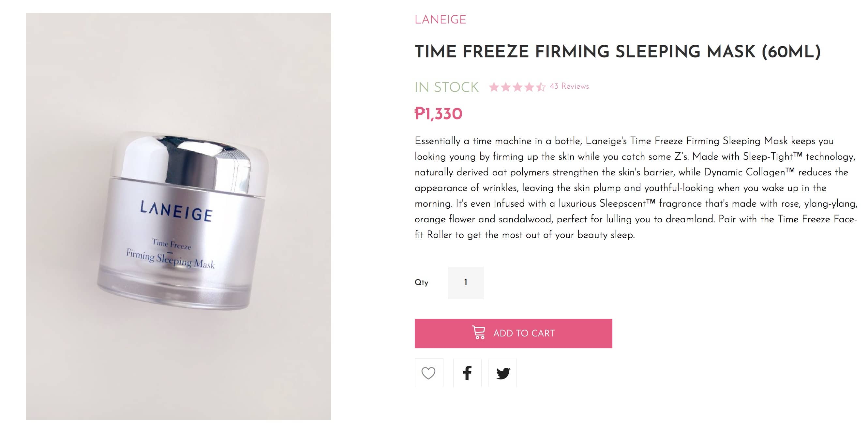This screenshot has height=431, width=868.
Task: Click the quantity input field
Action: click(x=466, y=282)
